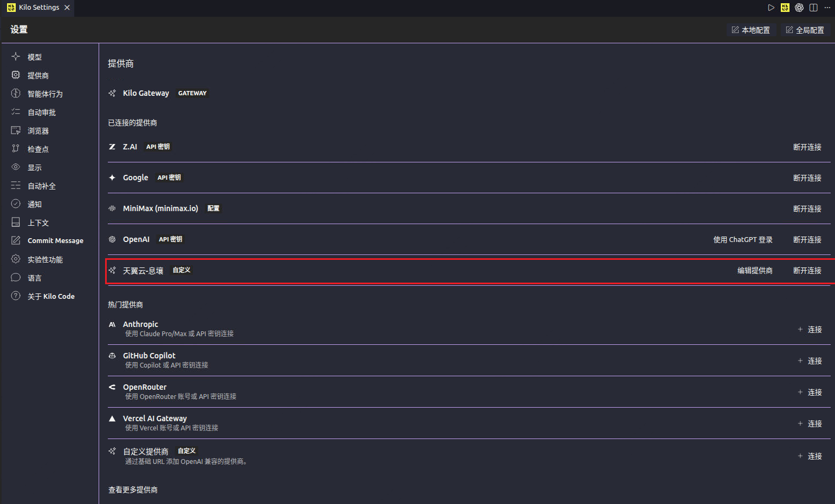Click the run triangle icon in title bar
This screenshot has width=835, height=504.
pos(771,8)
